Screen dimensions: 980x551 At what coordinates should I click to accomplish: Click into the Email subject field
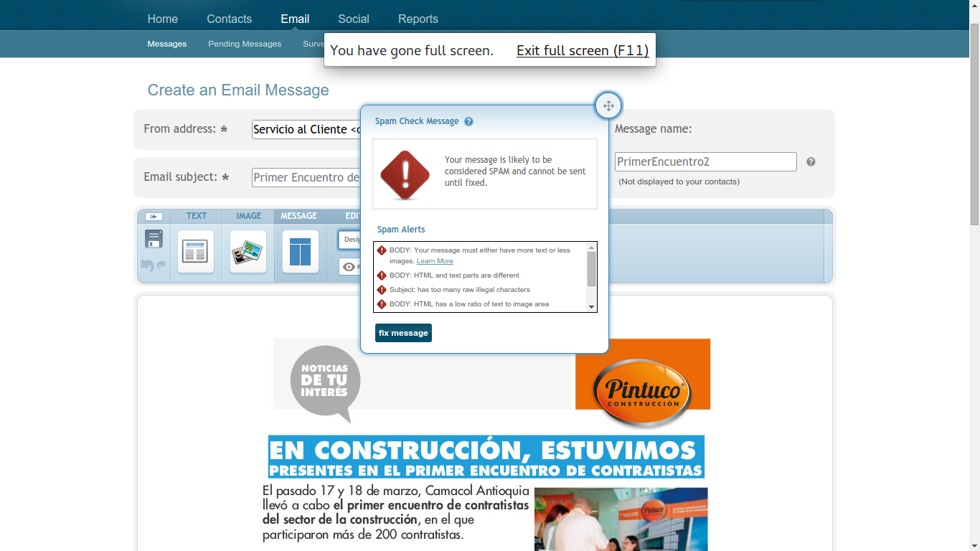[306, 177]
